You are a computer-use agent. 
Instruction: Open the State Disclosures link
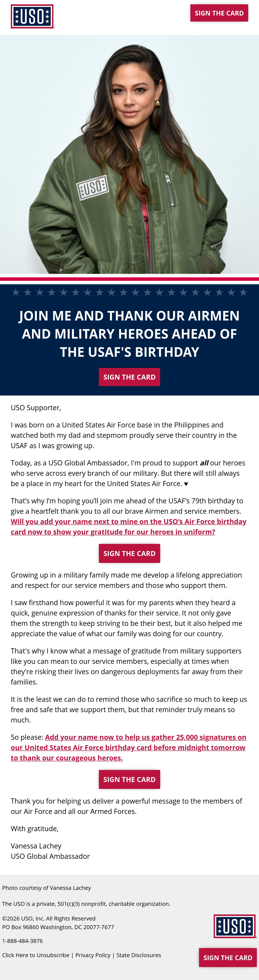pyautogui.click(x=139, y=955)
